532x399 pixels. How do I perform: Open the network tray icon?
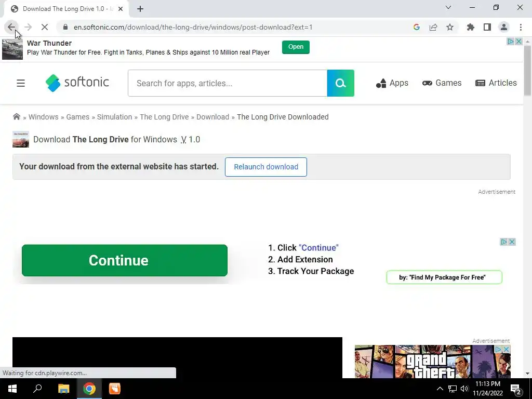(453, 389)
